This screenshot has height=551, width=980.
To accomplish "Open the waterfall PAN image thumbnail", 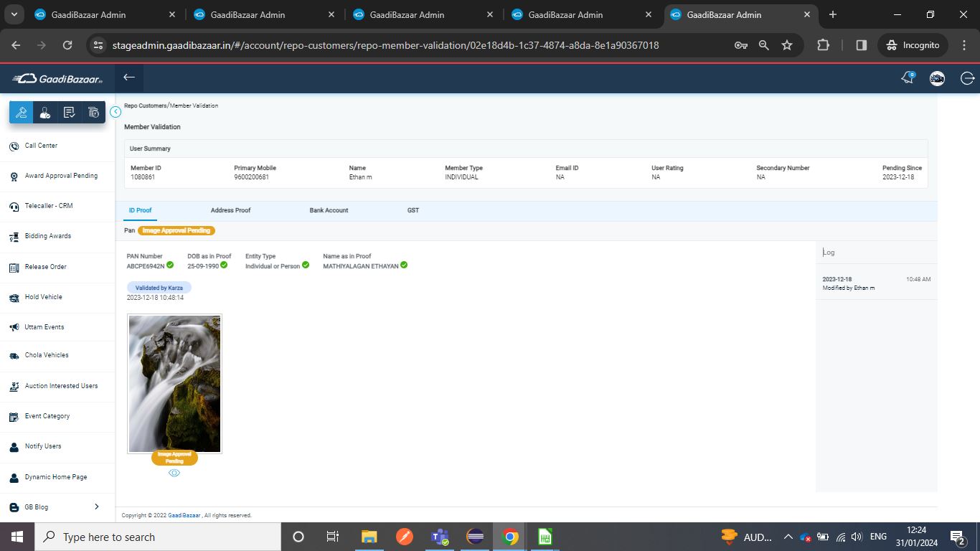I will (x=174, y=384).
